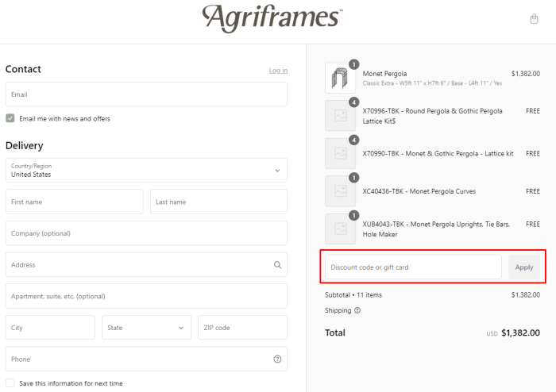Click the XC40436-TBK placeholder image

[340, 191]
